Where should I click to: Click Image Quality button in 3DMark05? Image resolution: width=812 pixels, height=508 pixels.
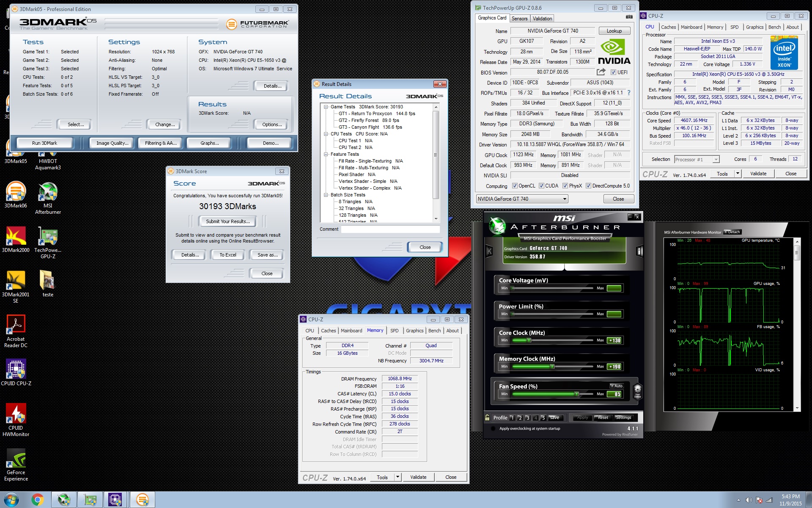click(112, 143)
